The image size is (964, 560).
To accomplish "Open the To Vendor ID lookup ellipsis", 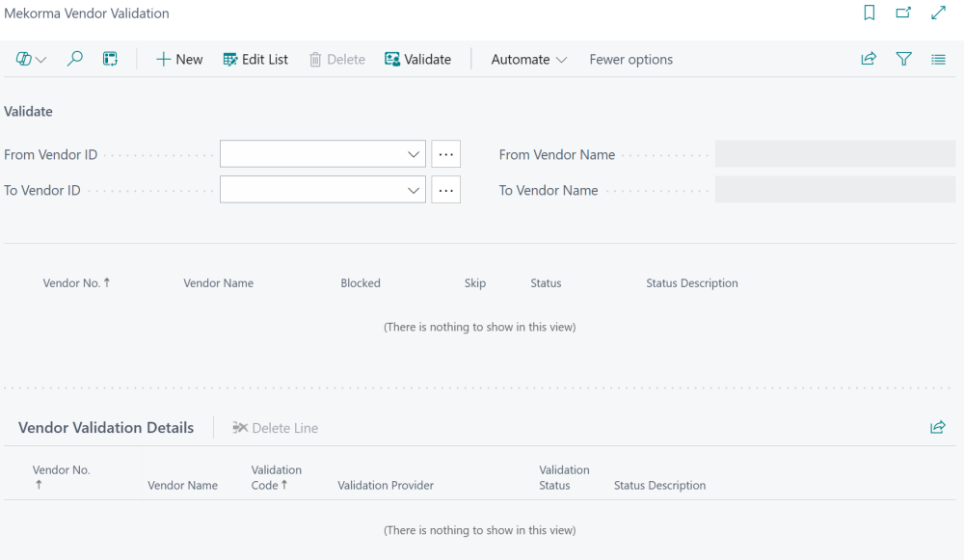I will [445, 189].
